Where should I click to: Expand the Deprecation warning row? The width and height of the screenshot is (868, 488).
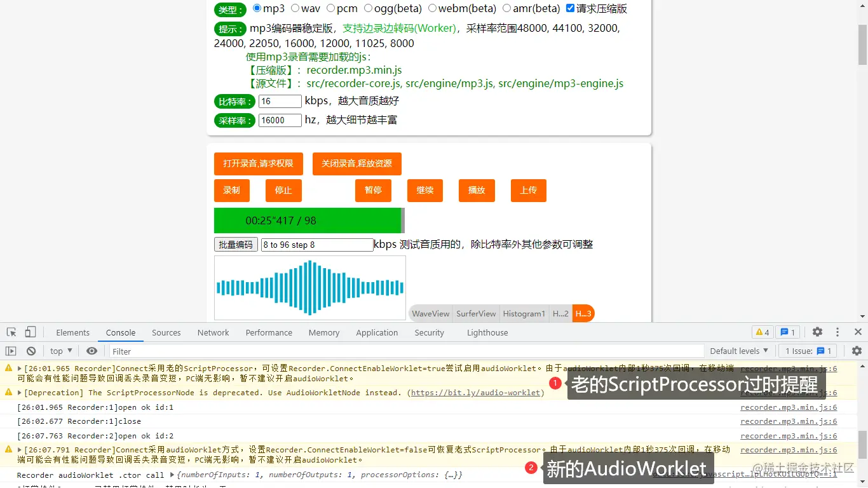pyautogui.click(x=20, y=393)
